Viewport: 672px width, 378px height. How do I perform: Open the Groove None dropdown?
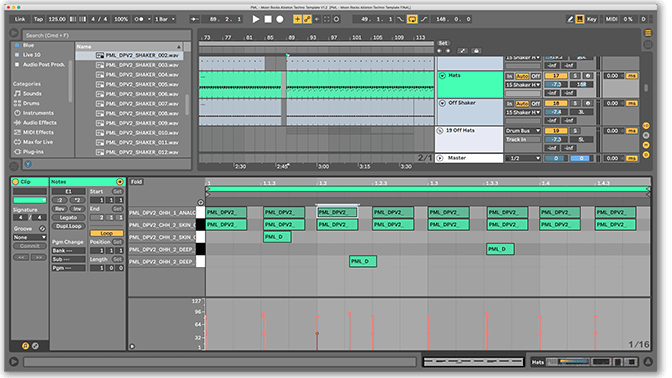tap(30, 237)
